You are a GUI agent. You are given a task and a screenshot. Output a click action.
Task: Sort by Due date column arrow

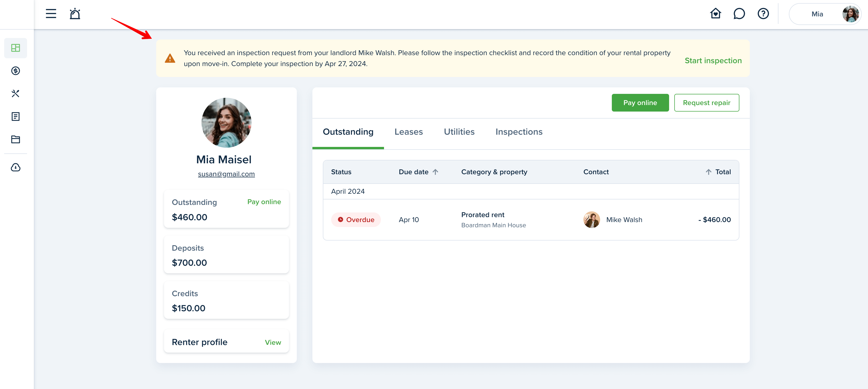click(x=435, y=172)
